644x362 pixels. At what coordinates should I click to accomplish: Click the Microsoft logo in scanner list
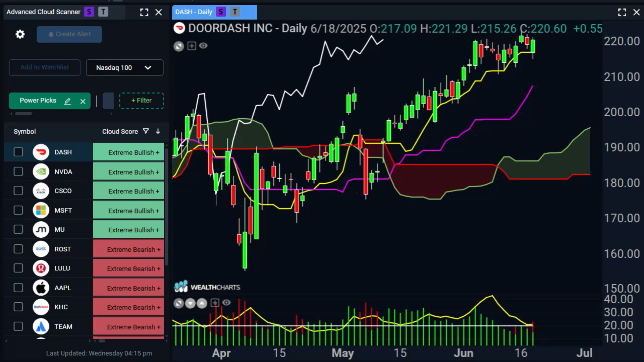click(x=41, y=210)
